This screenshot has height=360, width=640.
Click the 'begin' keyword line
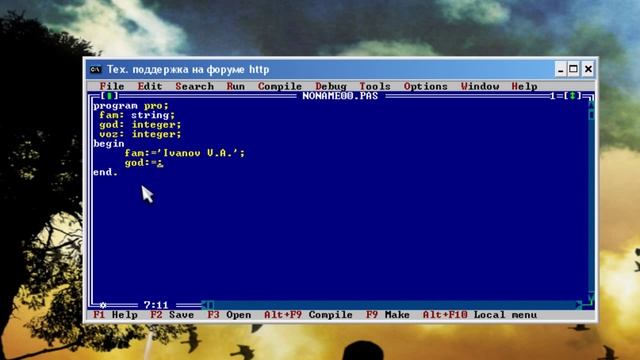(x=109, y=144)
